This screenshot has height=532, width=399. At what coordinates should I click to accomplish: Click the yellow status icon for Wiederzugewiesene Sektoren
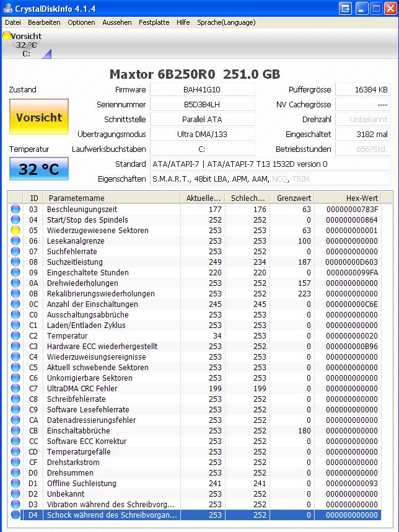pos(15,231)
